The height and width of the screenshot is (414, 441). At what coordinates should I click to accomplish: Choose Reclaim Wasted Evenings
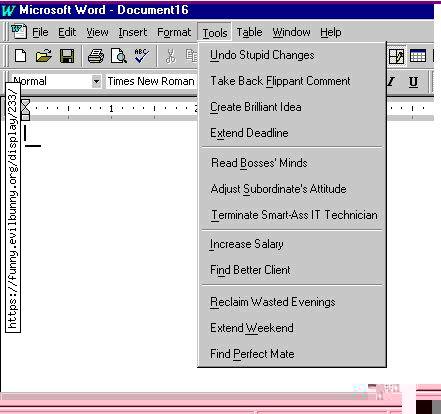coord(292,302)
